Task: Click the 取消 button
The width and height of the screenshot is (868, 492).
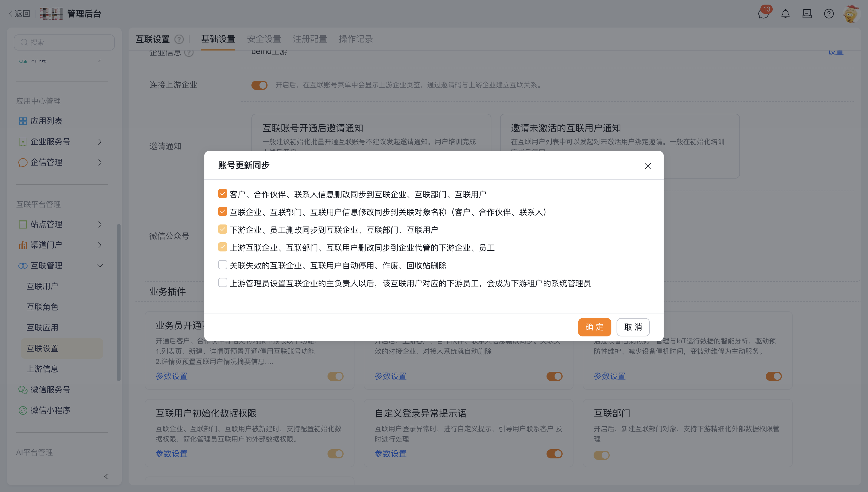Action: 633,327
